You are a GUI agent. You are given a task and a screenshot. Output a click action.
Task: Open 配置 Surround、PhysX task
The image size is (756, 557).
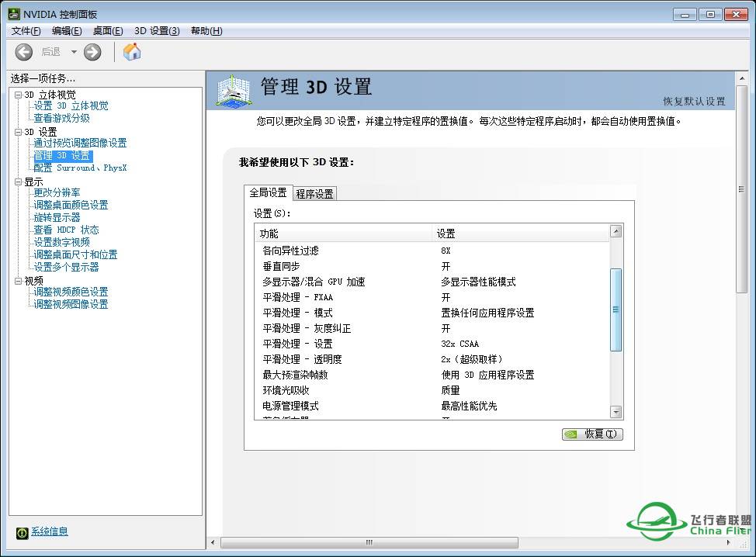(80, 168)
